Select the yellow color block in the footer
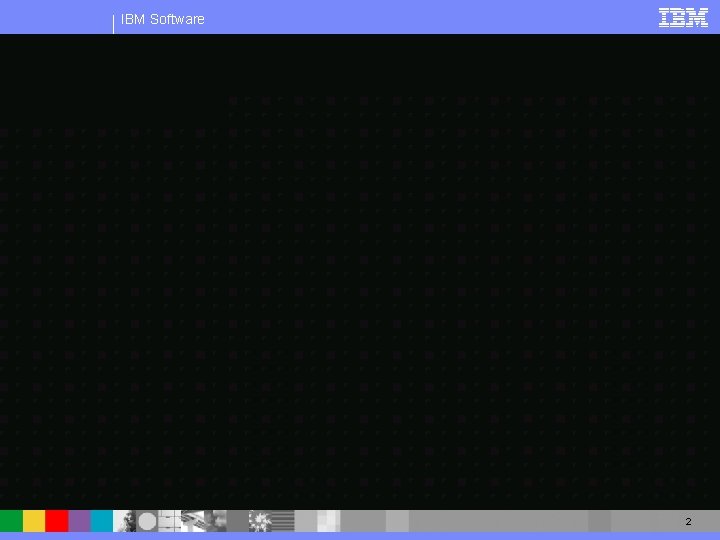Screen dimensions: 720x540 tap(34, 521)
